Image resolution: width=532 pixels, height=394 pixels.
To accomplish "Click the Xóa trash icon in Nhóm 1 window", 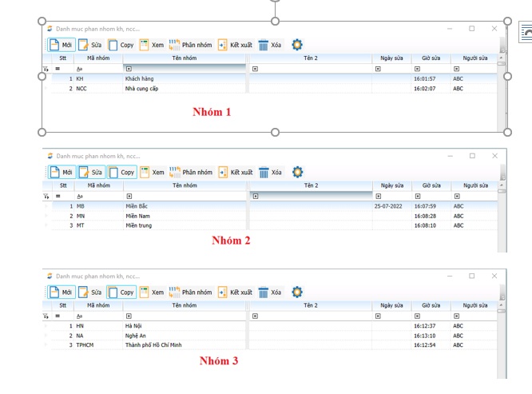I will (x=264, y=45).
